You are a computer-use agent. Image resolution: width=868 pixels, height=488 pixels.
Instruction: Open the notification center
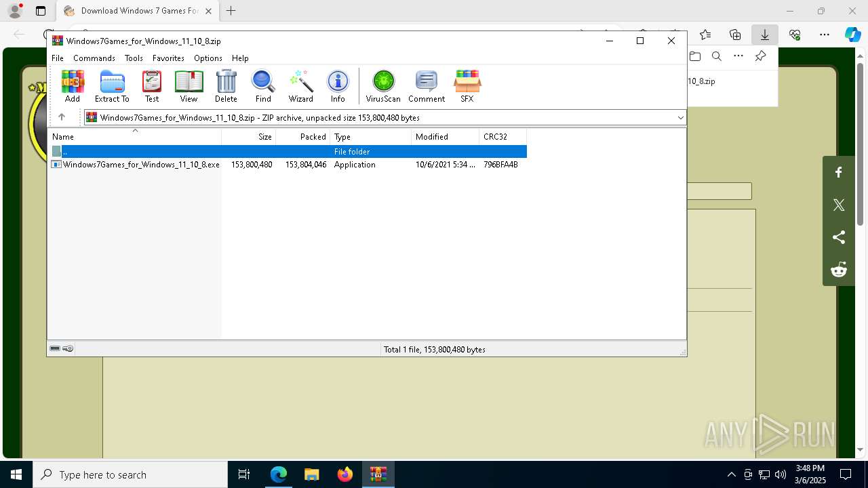[846, 474]
